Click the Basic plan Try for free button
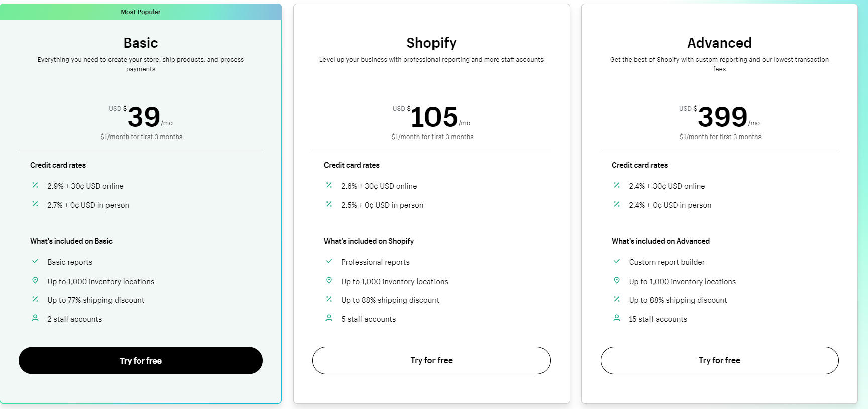Viewport: 868px width, 409px height. click(x=141, y=360)
